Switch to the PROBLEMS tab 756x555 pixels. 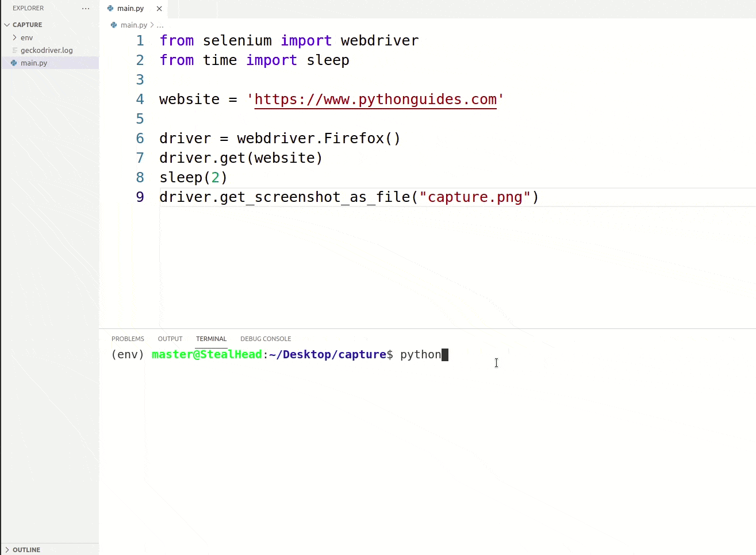click(x=128, y=339)
